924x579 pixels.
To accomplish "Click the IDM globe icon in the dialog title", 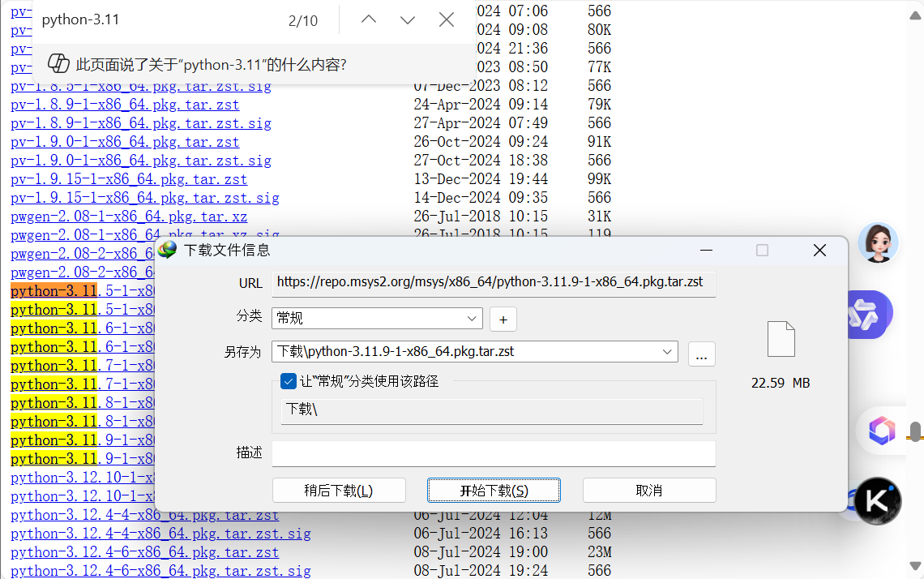I will tap(168, 250).
